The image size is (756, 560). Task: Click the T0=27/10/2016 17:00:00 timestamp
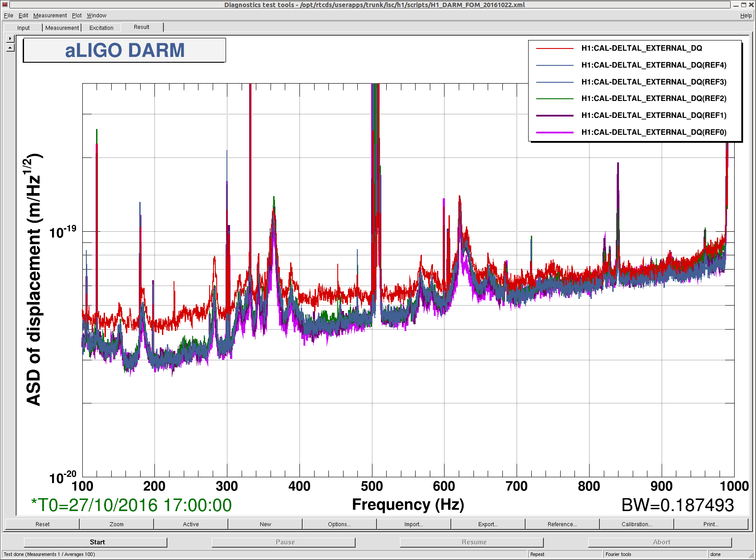[x=131, y=505]
